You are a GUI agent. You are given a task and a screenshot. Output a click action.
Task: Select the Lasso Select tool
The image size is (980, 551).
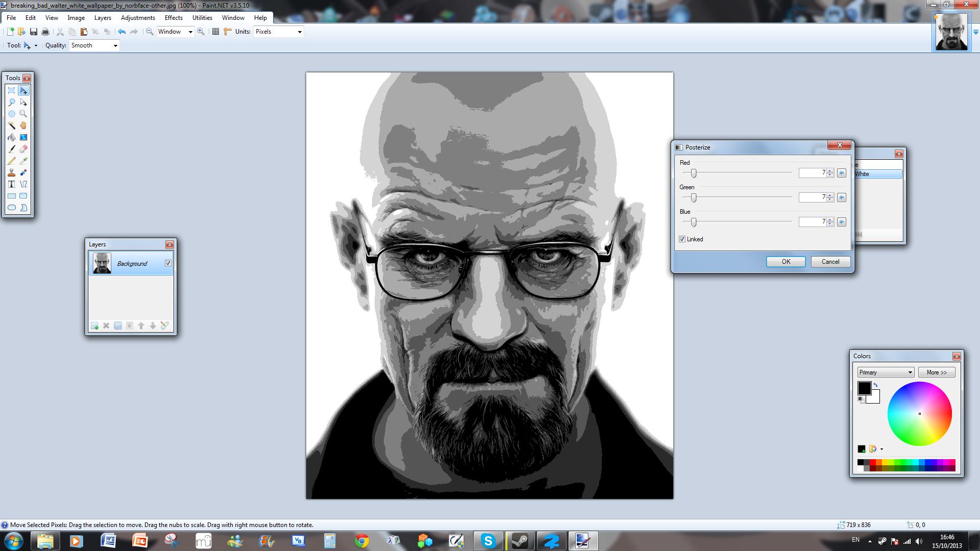click(x=12, y=102)
